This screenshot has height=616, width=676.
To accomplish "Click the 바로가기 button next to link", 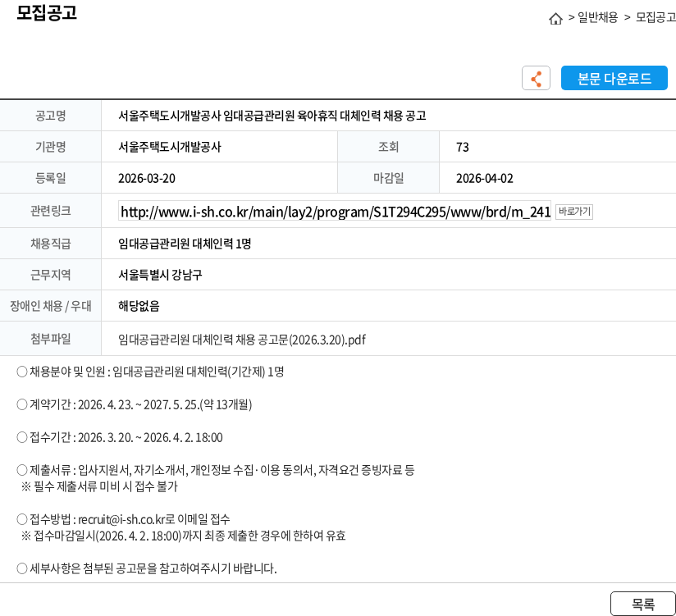I will 574,212.
